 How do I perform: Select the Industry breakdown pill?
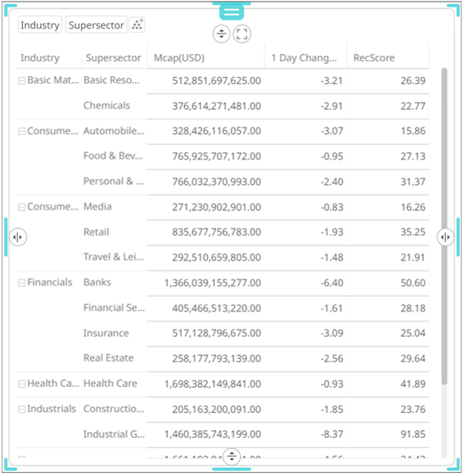pyautogui.click(x=40, y=25)
